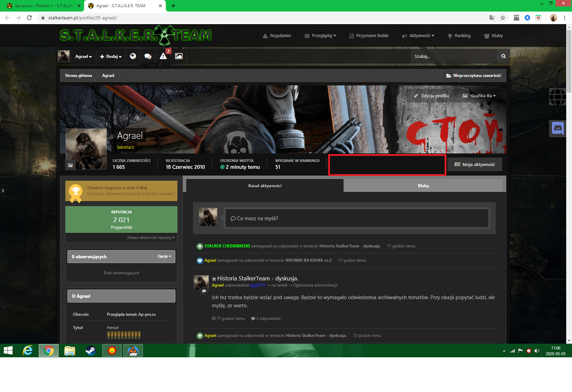Image resolution: width=572 pixels, height=392 pixels.
Task: Open Historia StalkerTeam - dyskusja post title
Action: pyautogui.click(x=258, y=278)
